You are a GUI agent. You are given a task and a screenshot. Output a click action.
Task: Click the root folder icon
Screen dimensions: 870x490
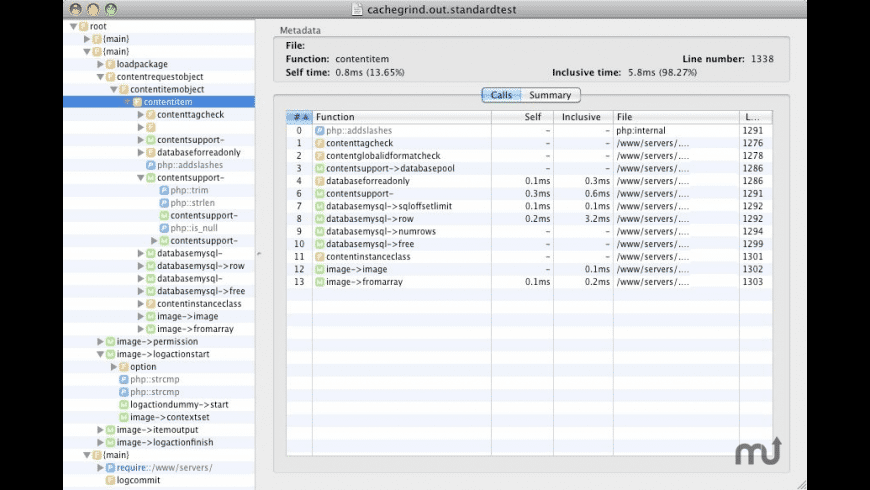coord(84,26)
